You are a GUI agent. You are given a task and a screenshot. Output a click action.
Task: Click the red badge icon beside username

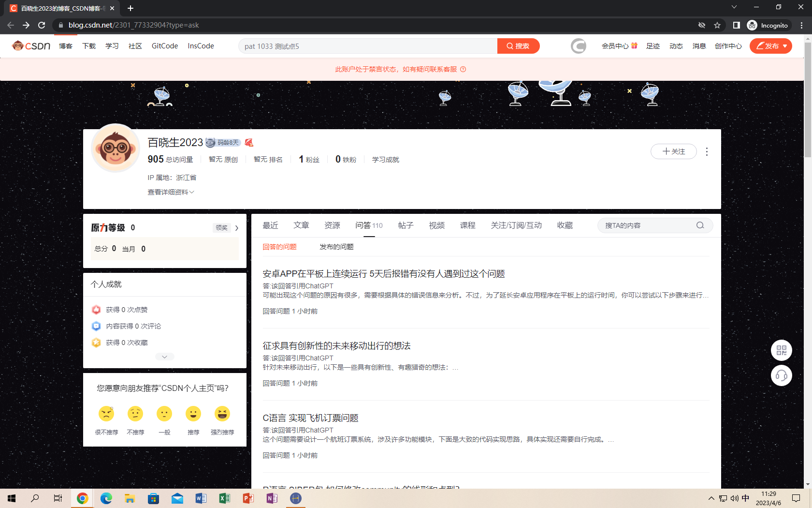point(249,143)
